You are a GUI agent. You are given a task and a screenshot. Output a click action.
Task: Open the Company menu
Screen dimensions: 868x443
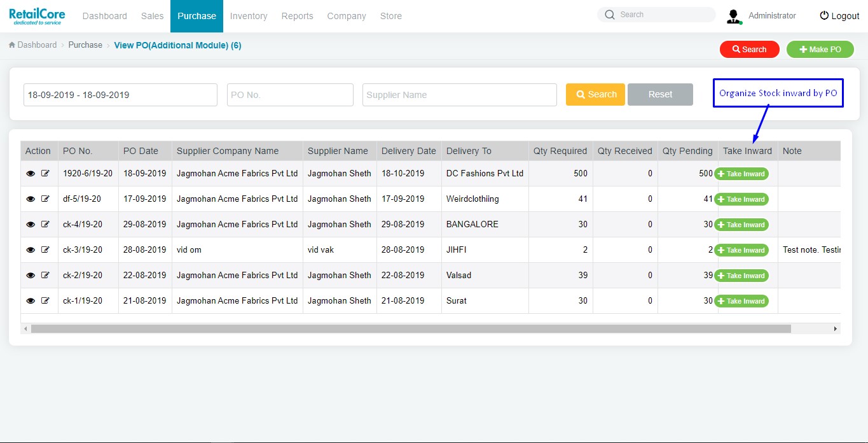tap(347, 16)
